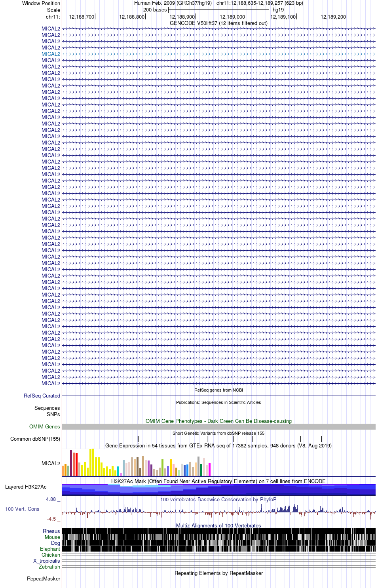Click the 100 Vert. Cons track label
This screenshot has height=588, width=376.
pyautogui.click(x=22, y=509)
